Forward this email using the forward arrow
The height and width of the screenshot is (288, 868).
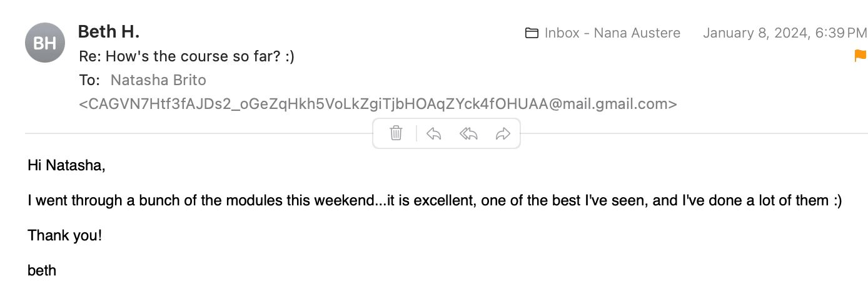coord(503,133)
